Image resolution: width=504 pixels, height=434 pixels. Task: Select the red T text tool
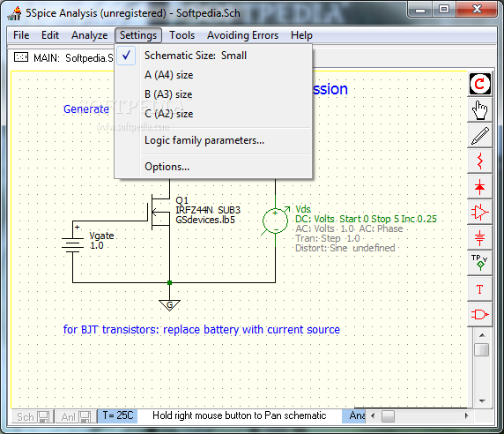[x=480, y=289]
